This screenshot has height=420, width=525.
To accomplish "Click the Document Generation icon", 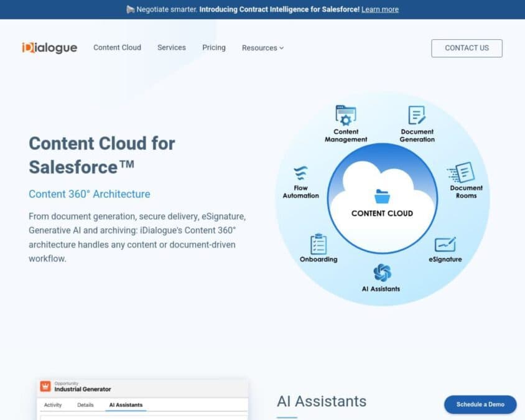I will (417, 116).
